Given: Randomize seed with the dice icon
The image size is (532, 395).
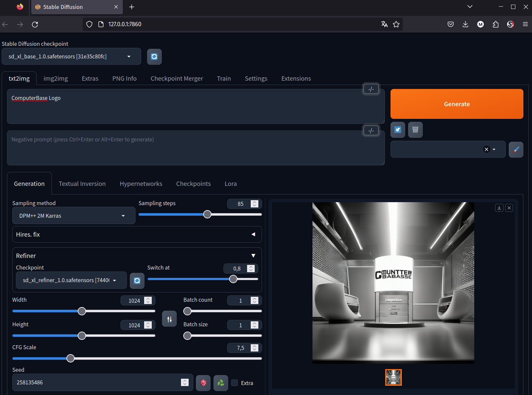Looking at the screenshot, I should point(203,383).
